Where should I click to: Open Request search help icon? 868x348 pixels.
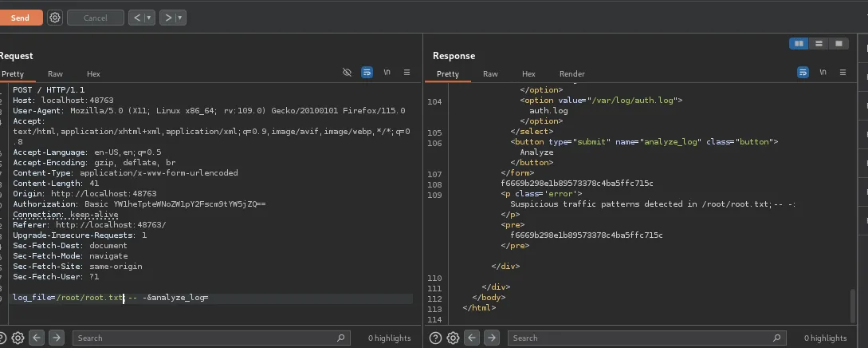coord(2,338)
